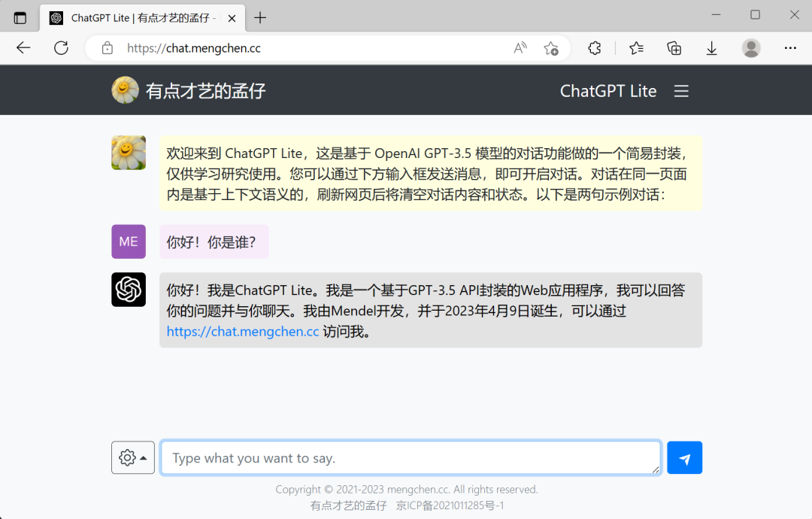
Task: Open browser Extensions puzzle icon
Action: tap(595, 48)
